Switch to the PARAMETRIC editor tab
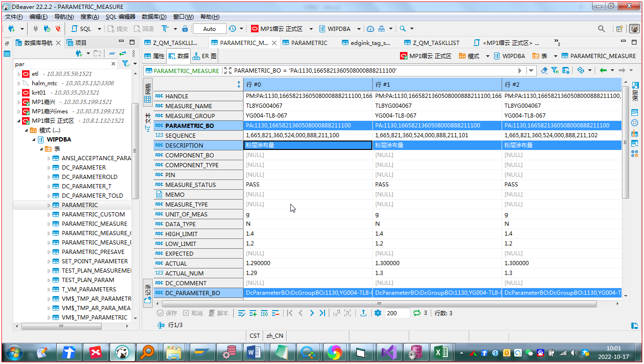This screenshot has width=644, height=364. [x=304, y=43]
